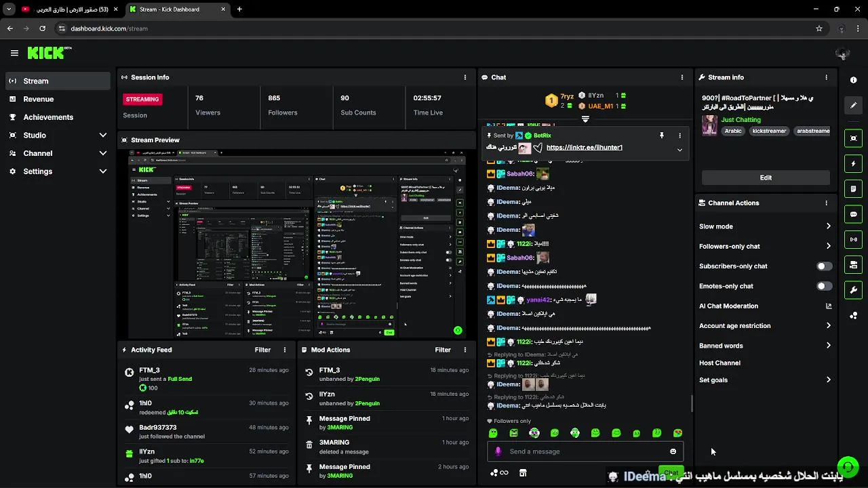The width and height of the screenshot is (868, 488).
Task: Click the chat scrollbar
Action: coord(692,403)
